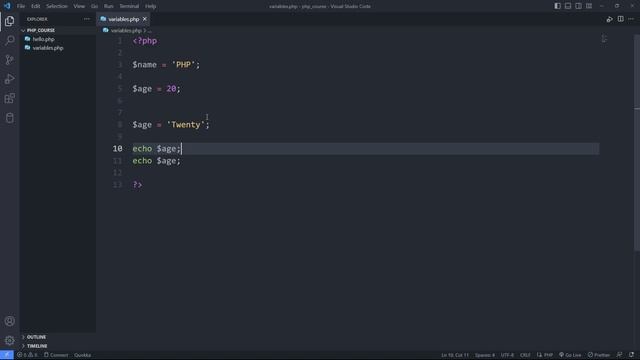Click the VS Code logo in title bar
The height and width of the screenshot is (360, 640).
(x=7, y=6)
